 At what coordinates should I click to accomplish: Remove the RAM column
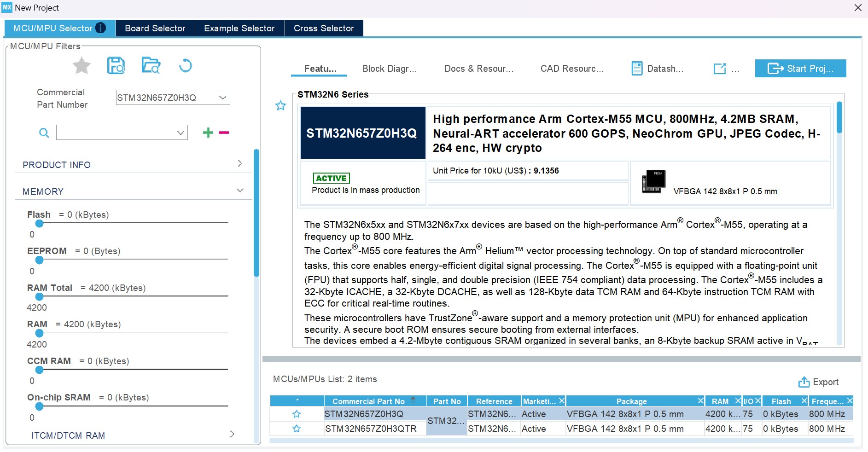coord(738,401)
